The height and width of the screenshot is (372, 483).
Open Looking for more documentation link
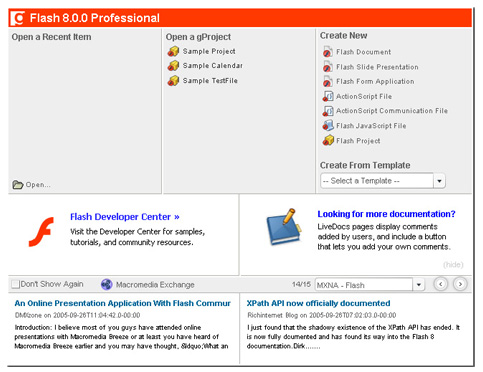coord(386,214)
